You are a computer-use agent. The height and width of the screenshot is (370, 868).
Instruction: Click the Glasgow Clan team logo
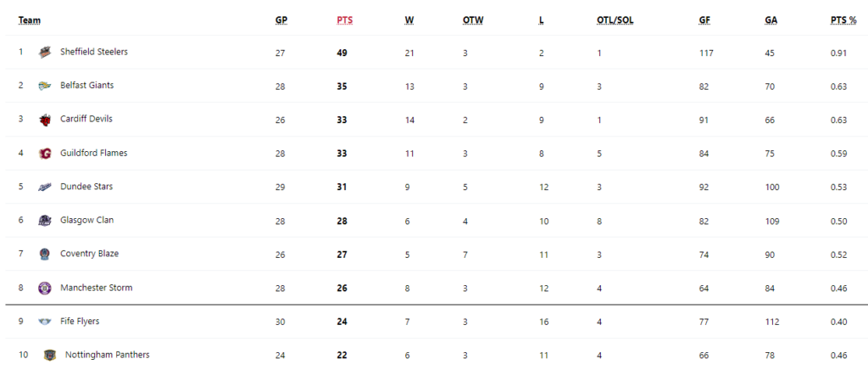coord(45,221)
